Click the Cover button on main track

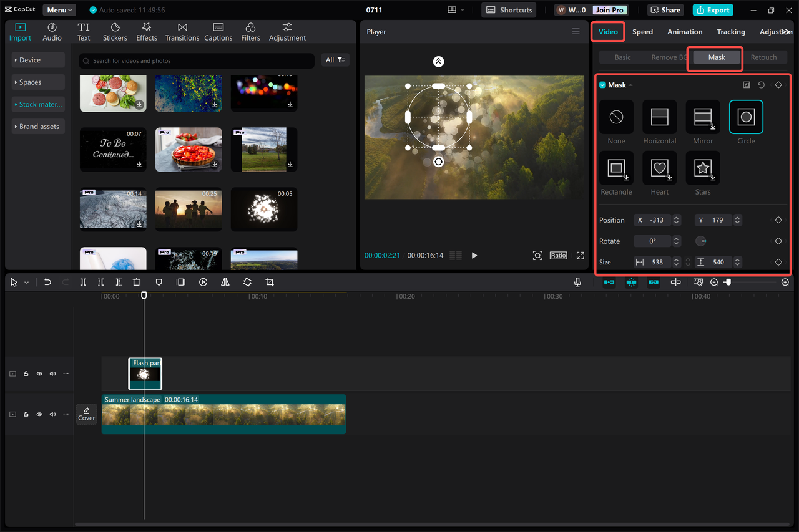click(86, 414)
